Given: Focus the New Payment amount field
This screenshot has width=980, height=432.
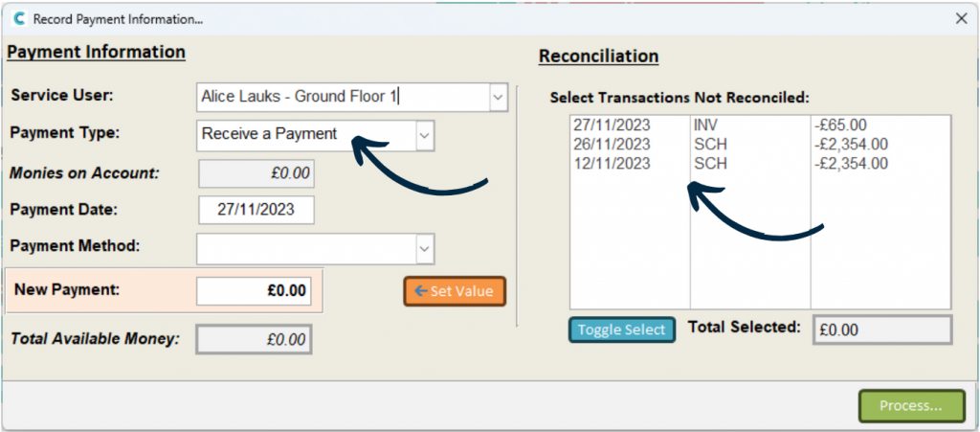Looking at the screenshot, I should [x=254, y=291].
